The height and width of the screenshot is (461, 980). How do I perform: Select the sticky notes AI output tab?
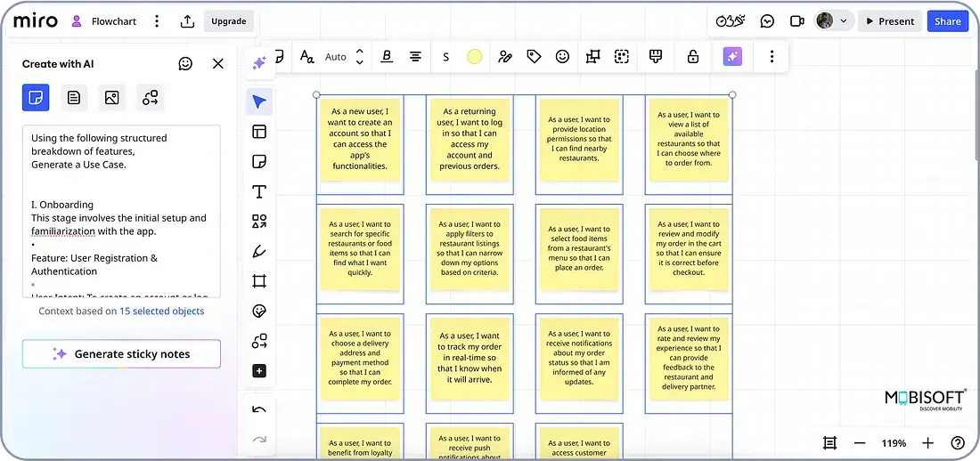pos(36,97)
